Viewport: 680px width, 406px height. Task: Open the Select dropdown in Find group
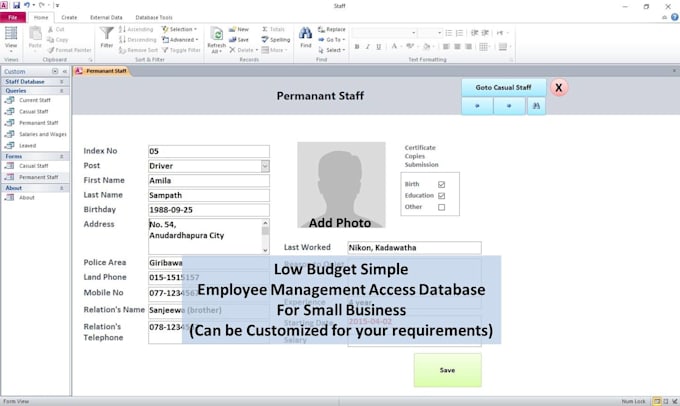click(x=332, y=50)
